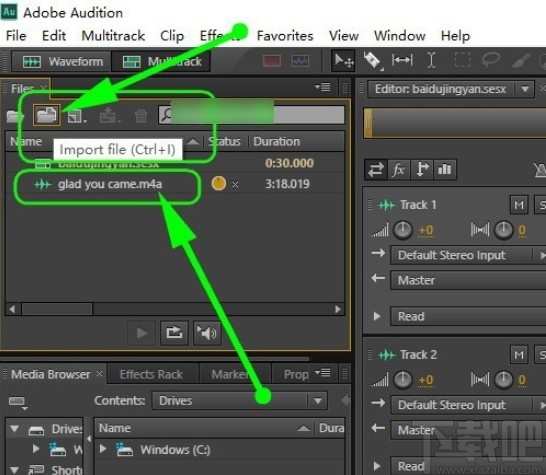Screen dimensions: 546x475
Task: Click the Files panel search field
Action: point(251,115)
